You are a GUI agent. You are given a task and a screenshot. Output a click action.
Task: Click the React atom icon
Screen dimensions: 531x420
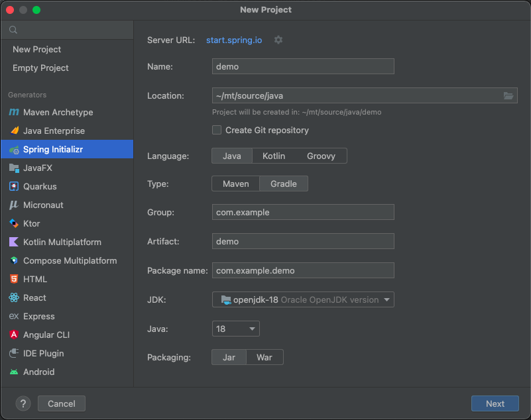[14, 298]
